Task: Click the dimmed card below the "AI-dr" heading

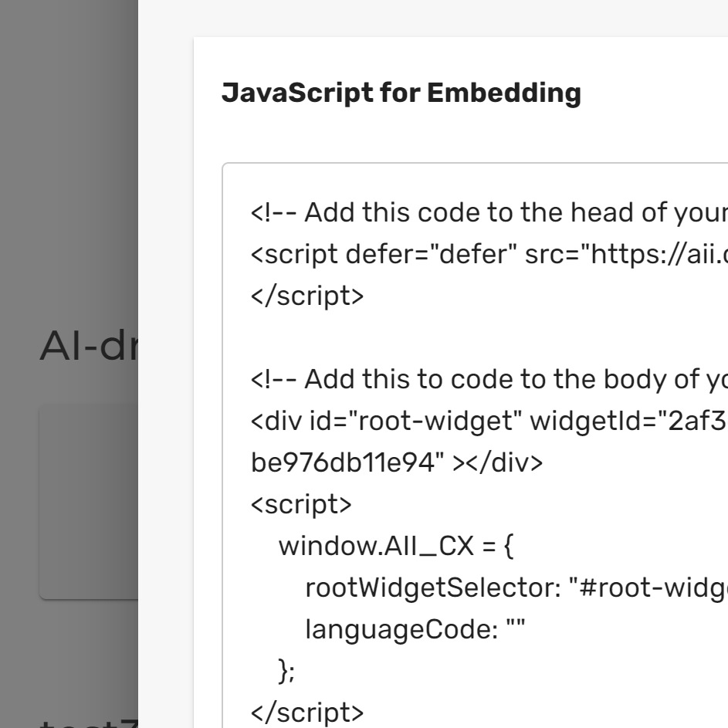Action: click(88, 502)
